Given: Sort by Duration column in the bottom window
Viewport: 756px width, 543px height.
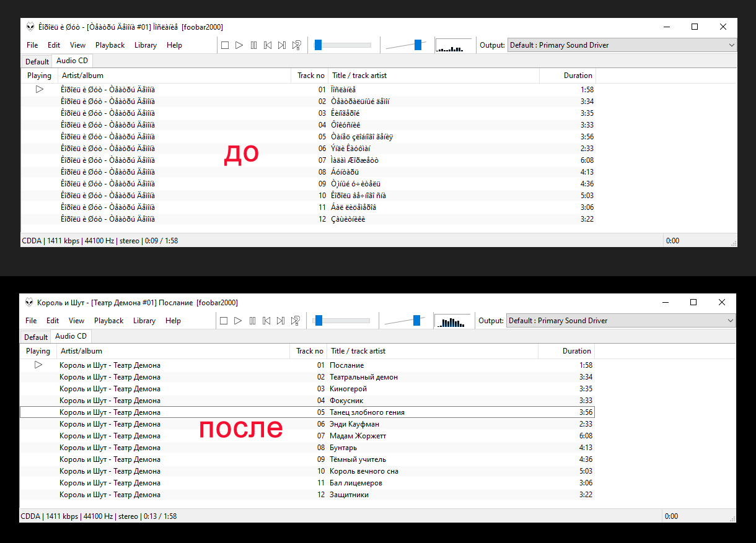Looking at the screenshot, I should click(566, 351).
